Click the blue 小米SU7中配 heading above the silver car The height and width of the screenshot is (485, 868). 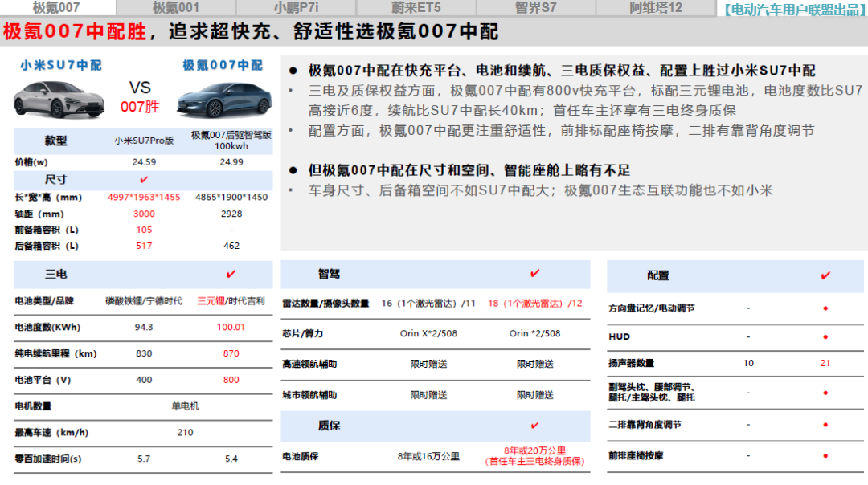61,65
